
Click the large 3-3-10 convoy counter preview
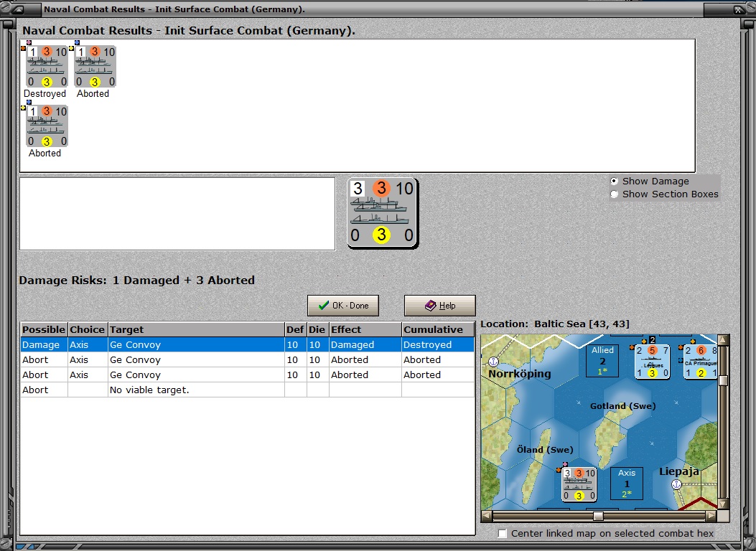coord(383,213)
